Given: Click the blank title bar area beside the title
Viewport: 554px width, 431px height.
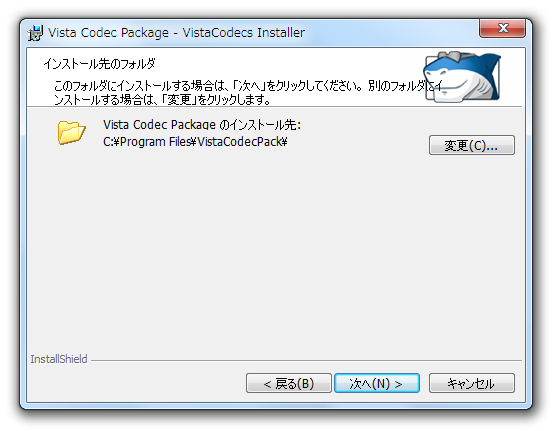Looking at the screenshot, I should point(389,33).
